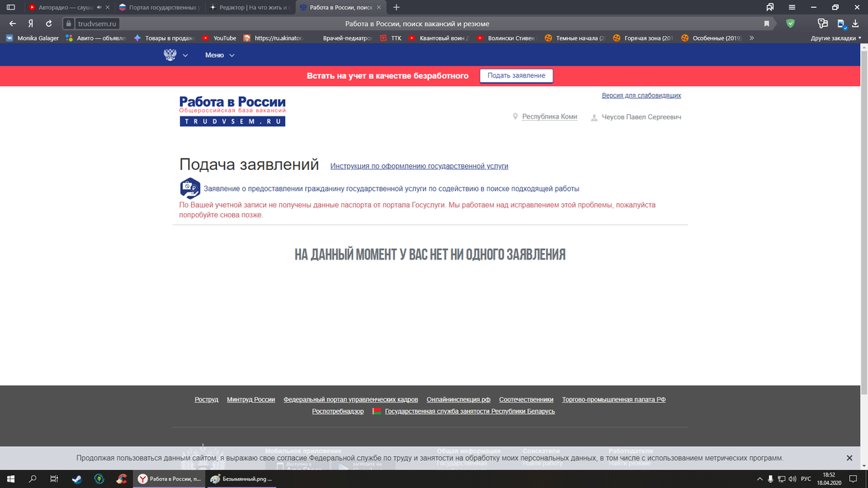Open the Онлайнинспекция.рф footer link
This screenshot has height=488, width=868.
click(x=459, y=399)
